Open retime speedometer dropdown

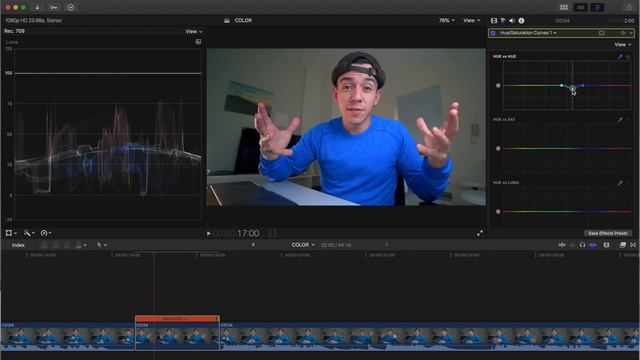[46, 233]
